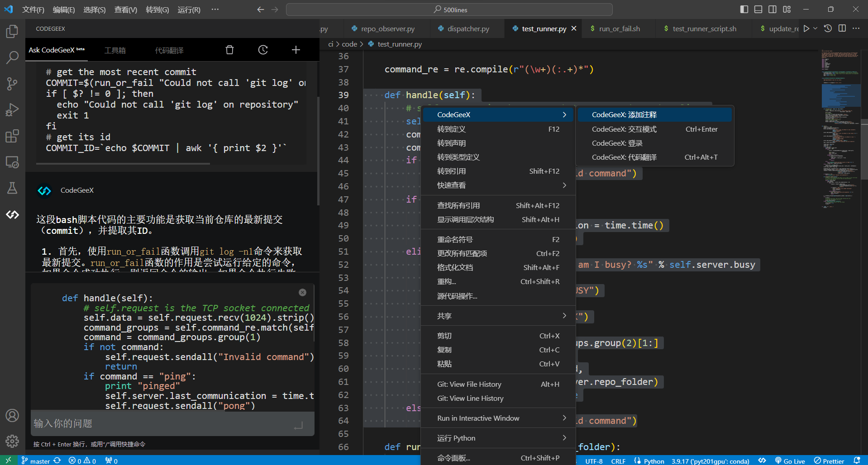Start a new CodeGeeX chat with plus icon
The height and width of the screenshot is (465, 868).
pyautogui.click(x=296, y=50)
